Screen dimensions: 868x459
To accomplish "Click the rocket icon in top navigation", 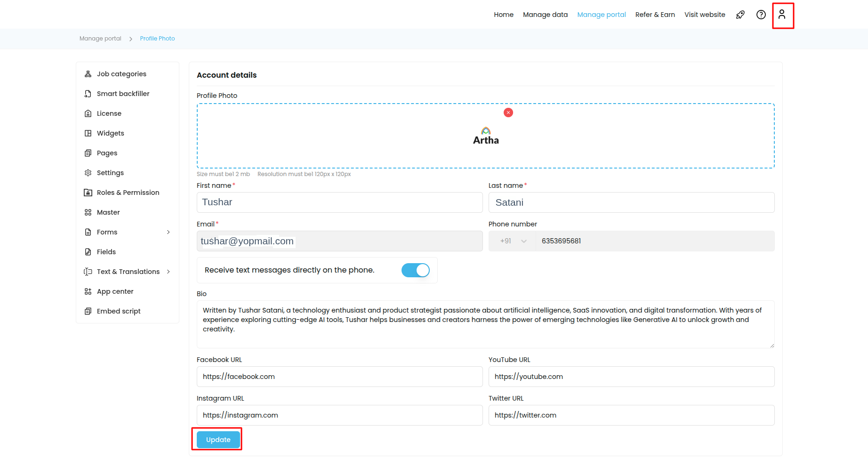I will (740, 15).
